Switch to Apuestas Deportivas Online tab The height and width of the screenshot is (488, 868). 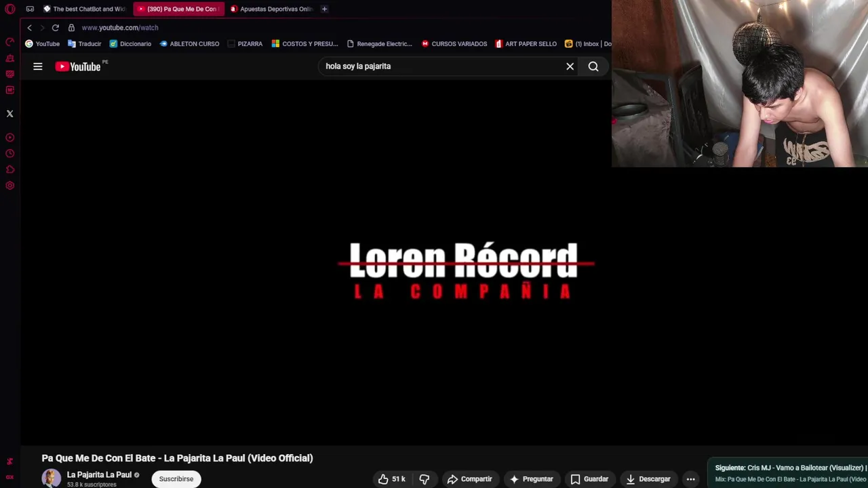271,9
